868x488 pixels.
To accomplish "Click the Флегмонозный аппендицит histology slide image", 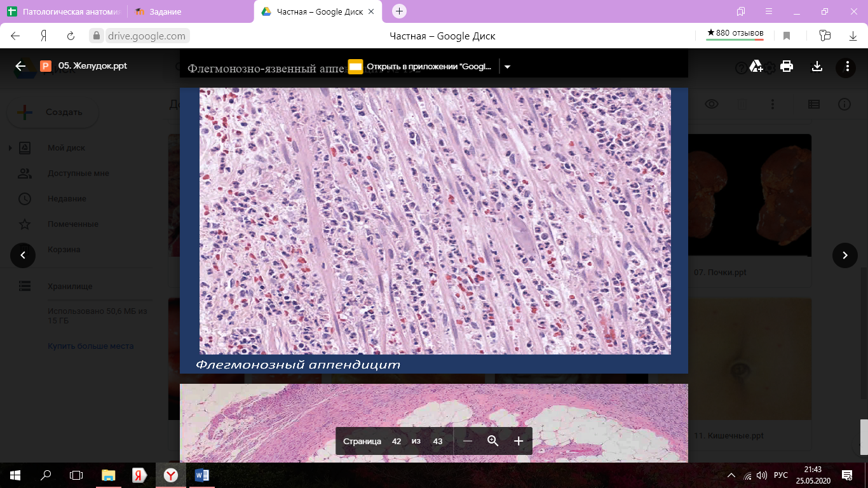I will click(435, 221).
